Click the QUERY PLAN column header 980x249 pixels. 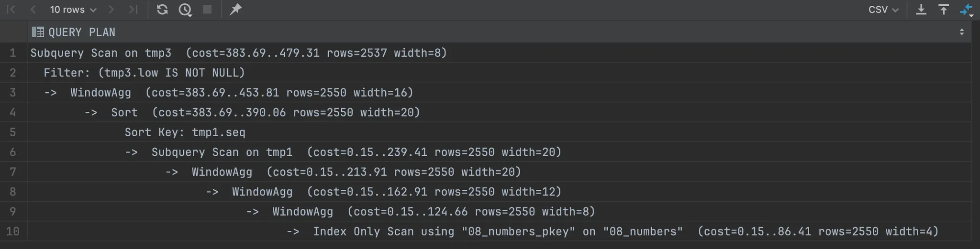82,32
